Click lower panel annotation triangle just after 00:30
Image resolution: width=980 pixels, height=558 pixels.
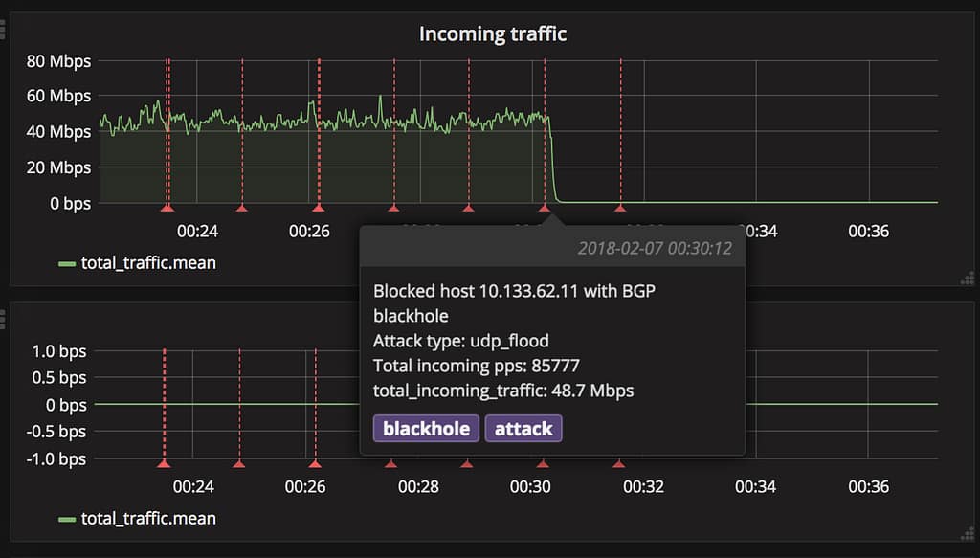click(543, 463)
